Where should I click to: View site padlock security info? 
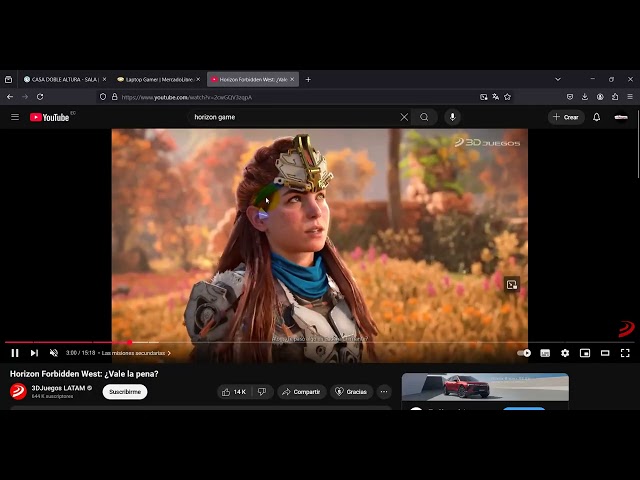tap(115, 97)
